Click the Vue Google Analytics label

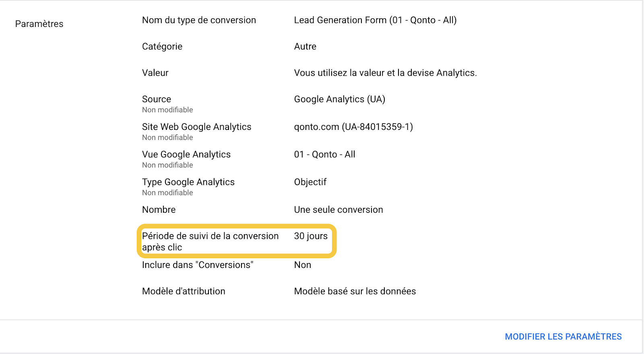pyautogui.click(x=186, y=154)
